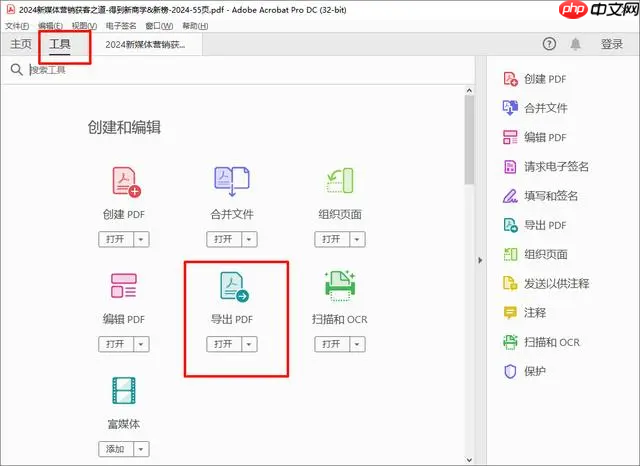
Task: Click the Scan and OCR (扫描和 OCR) grid icon
Action: click(340, 285)
